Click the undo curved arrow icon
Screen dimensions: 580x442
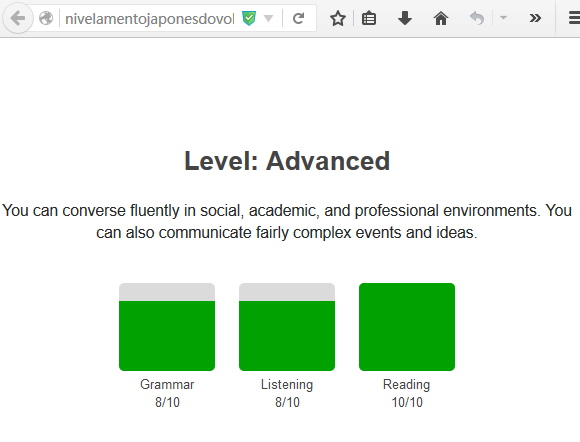(477, 18)
